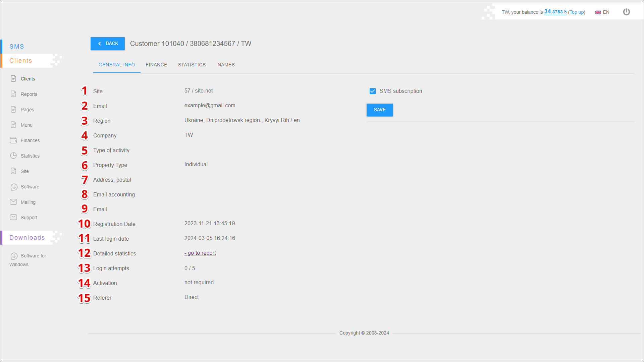Image resolution: width=644 pixels, height=362 pixels.
Task: Expand the SMS sidebar section
Action: pyautogui.click(x=17, y=47)
